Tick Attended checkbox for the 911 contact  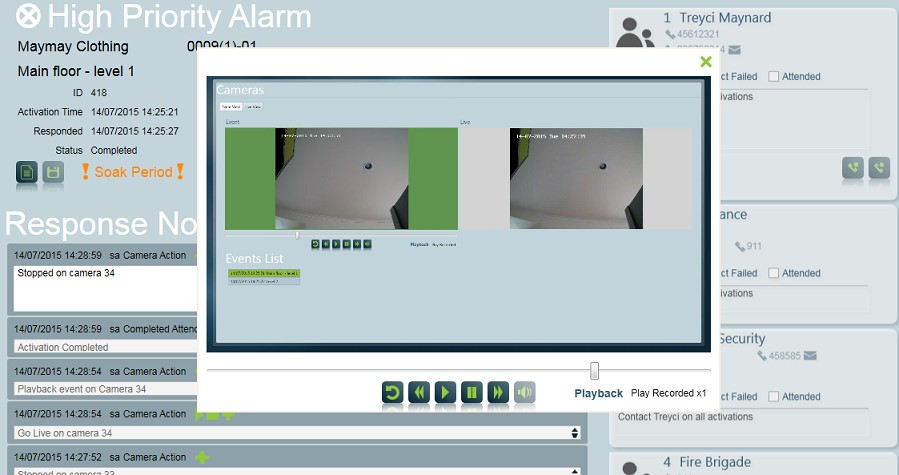pos(773,273)
